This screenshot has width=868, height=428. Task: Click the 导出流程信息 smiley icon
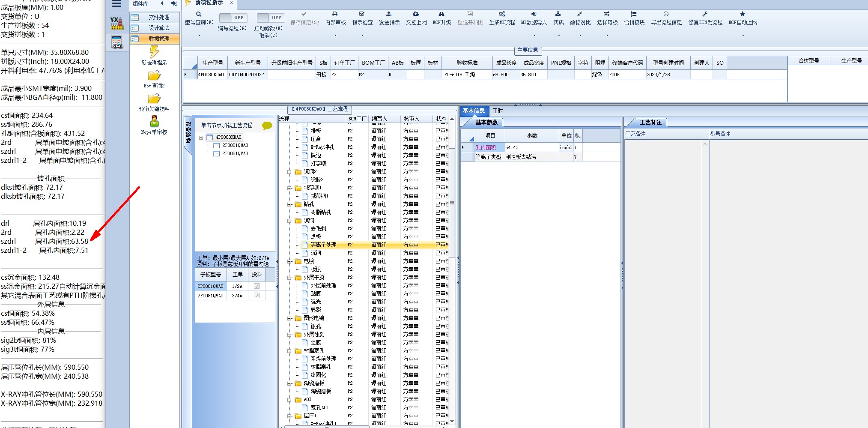pos(666,14)
